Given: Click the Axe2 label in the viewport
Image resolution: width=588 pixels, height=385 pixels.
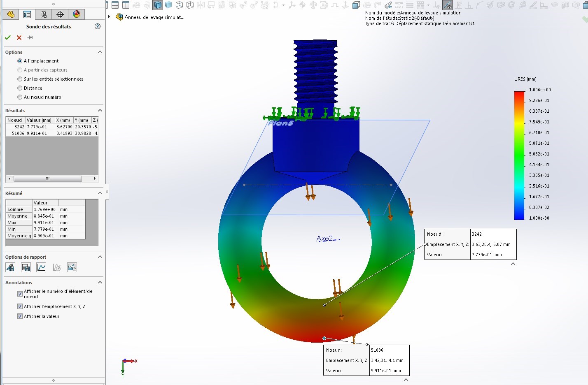Looking at the screenshot, I should point(324,238).
